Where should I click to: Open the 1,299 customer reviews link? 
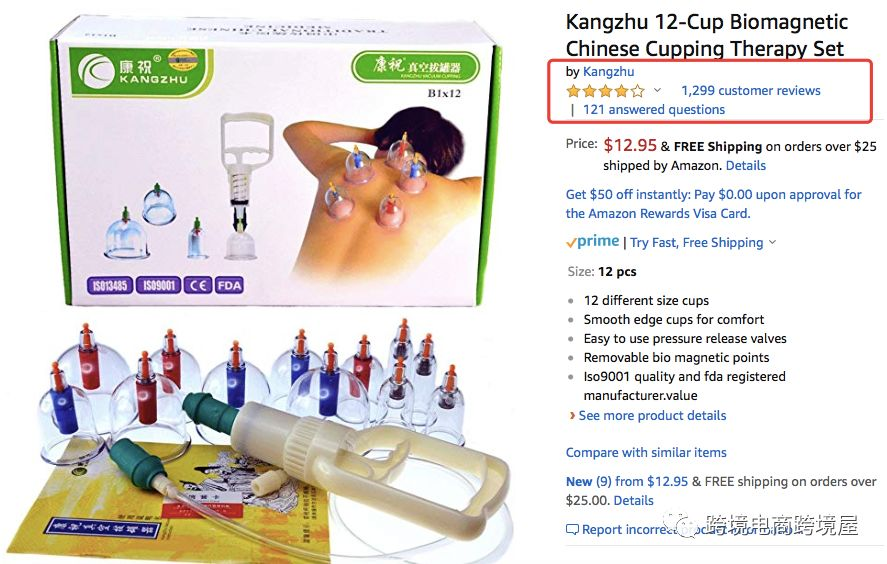point(751,91)
